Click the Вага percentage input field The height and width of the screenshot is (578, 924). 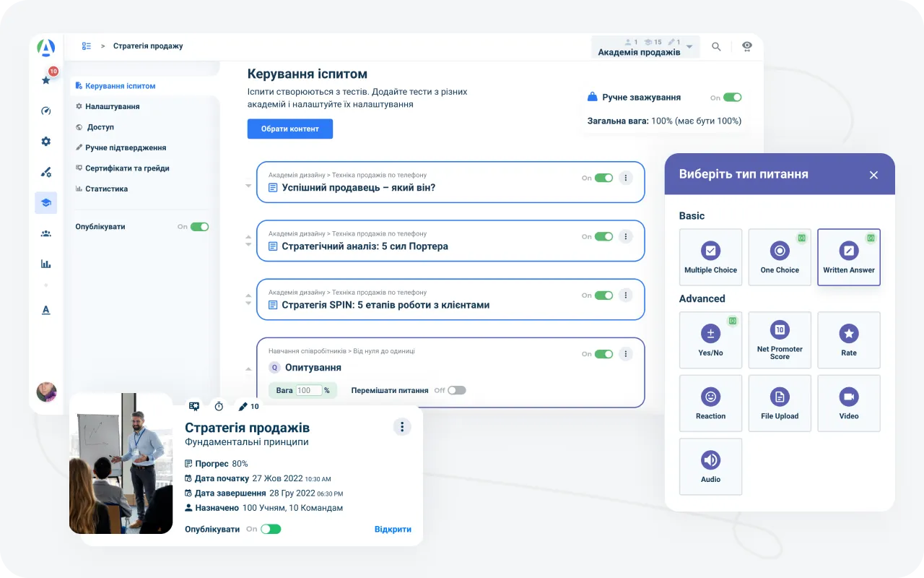click(x=309, y=389)
